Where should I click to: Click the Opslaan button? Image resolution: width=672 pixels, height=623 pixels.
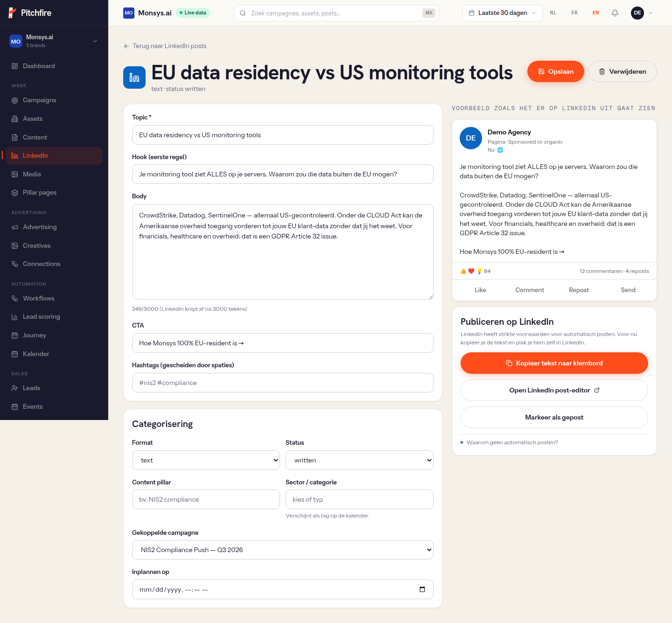(x=556, y=71)
